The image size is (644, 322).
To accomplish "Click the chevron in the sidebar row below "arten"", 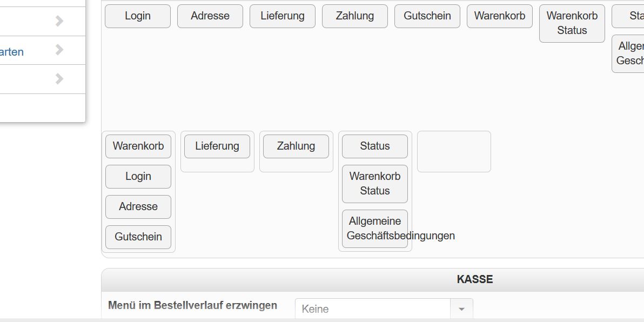I will [59, 79].
